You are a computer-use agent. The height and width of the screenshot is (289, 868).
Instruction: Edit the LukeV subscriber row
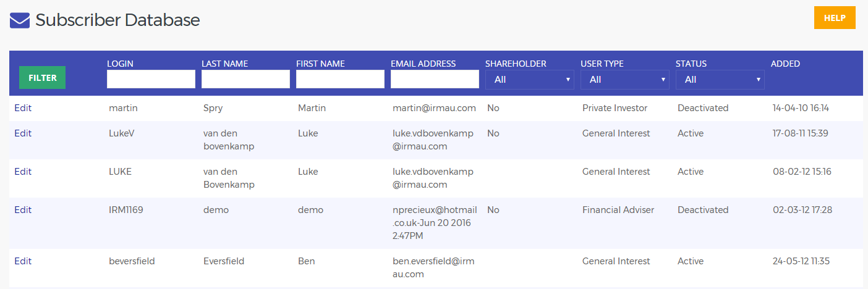tap(23, 133)
